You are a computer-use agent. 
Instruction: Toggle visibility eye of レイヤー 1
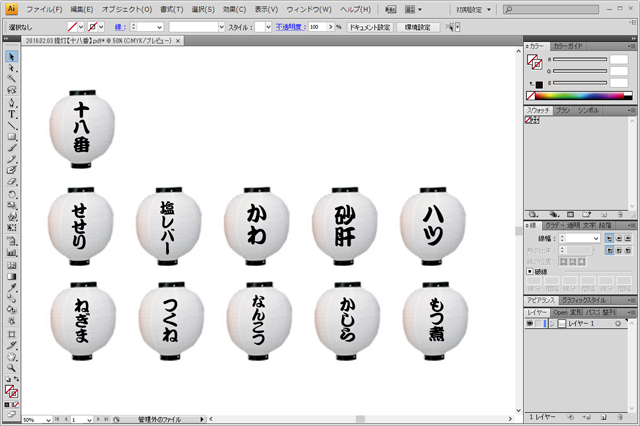pos(530,324)
